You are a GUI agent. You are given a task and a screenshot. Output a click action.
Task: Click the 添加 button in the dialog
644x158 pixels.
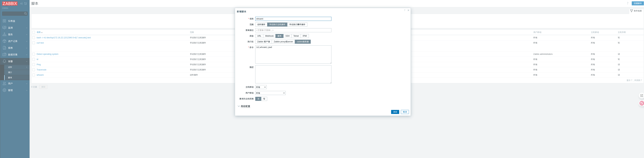tap(395, 112)
